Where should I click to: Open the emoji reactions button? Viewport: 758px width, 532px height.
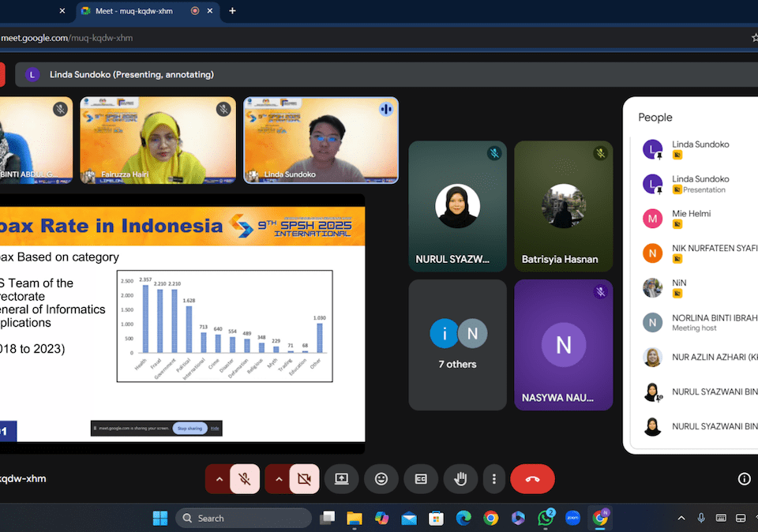(x=381, y=478)
